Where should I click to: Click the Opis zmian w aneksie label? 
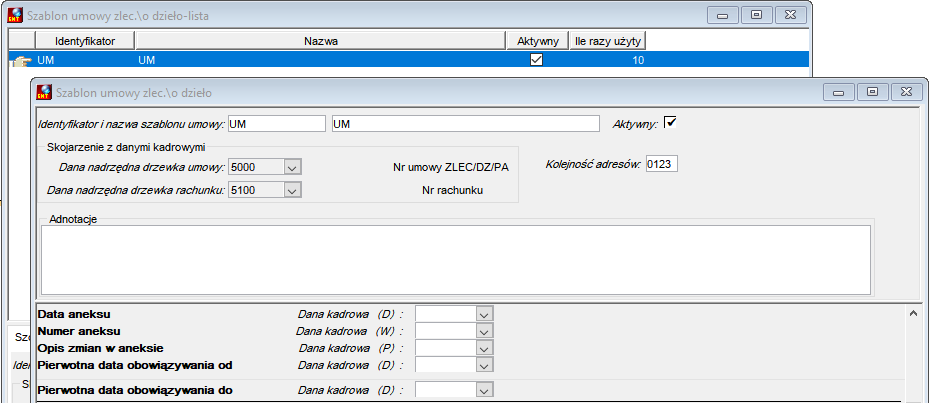click(x=100, y=348)
